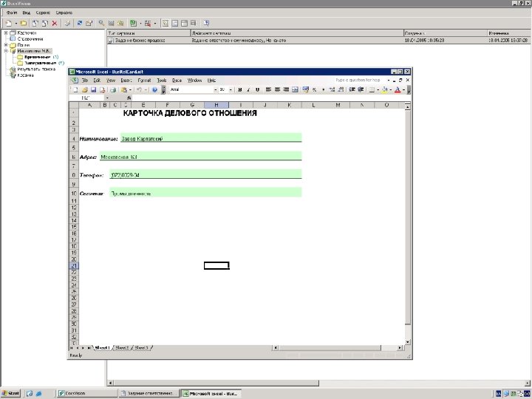Collapse the selected user folder node

tap(6, 51)
